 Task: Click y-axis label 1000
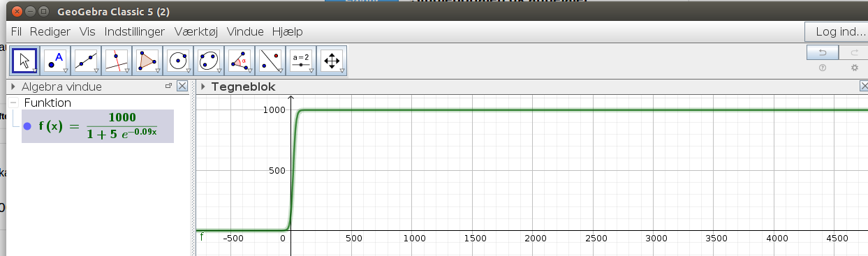click(x=274, y=110)
